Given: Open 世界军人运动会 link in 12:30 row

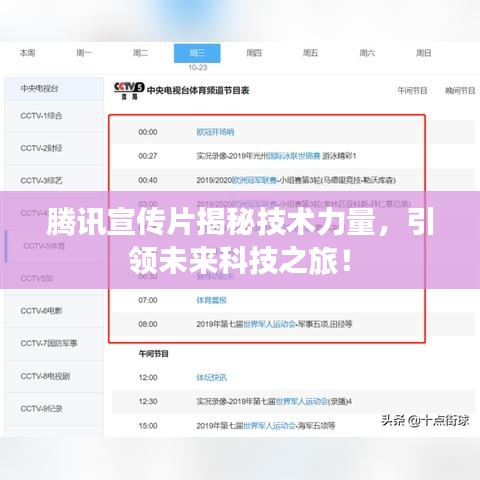Looking at the screenshot, I should point(302,401).
